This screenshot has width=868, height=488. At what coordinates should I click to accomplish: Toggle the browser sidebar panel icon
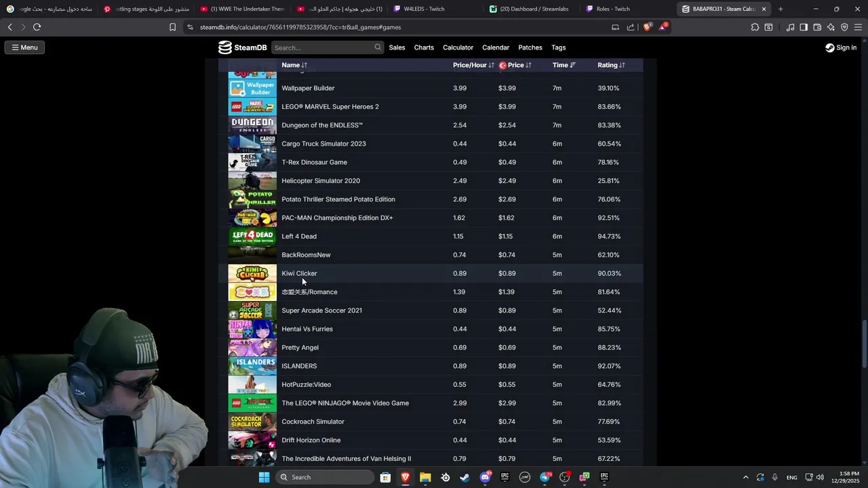[x=804, y=27]
